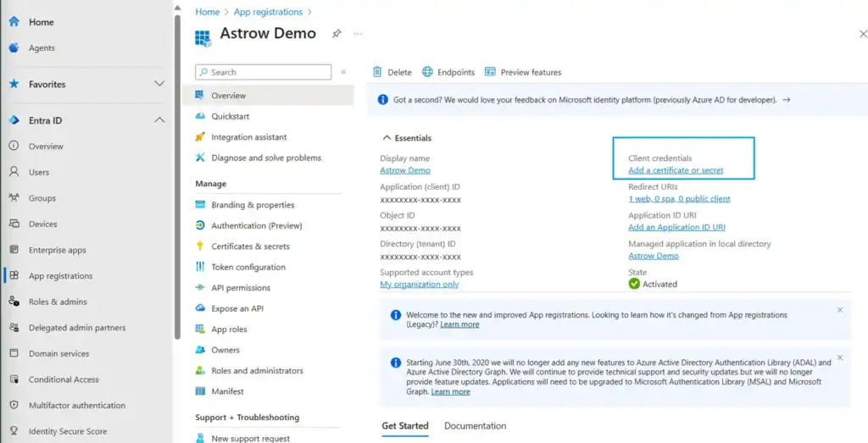Click the Enterprise apps icon
The height and width of the screenshot is (443, 868).
(14, 249)
